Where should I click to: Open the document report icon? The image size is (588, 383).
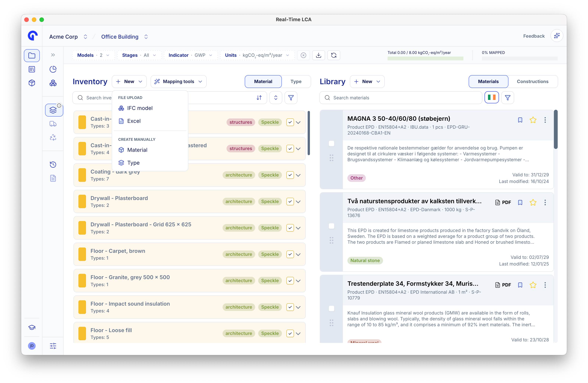[53, 178]
